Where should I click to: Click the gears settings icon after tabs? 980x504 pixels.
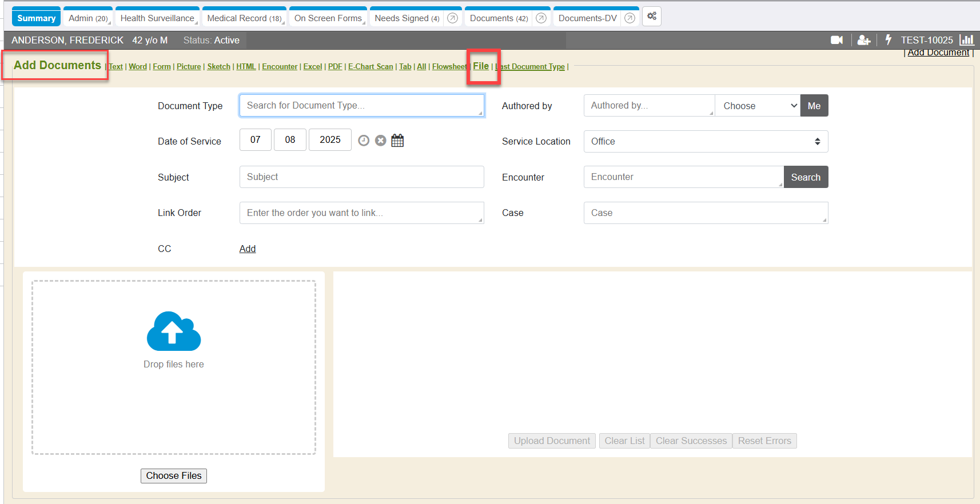[x=652, y=17]
